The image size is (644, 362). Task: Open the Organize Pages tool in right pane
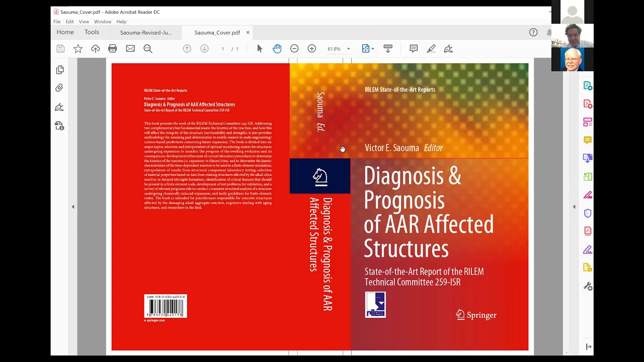[x=588, y=122]
